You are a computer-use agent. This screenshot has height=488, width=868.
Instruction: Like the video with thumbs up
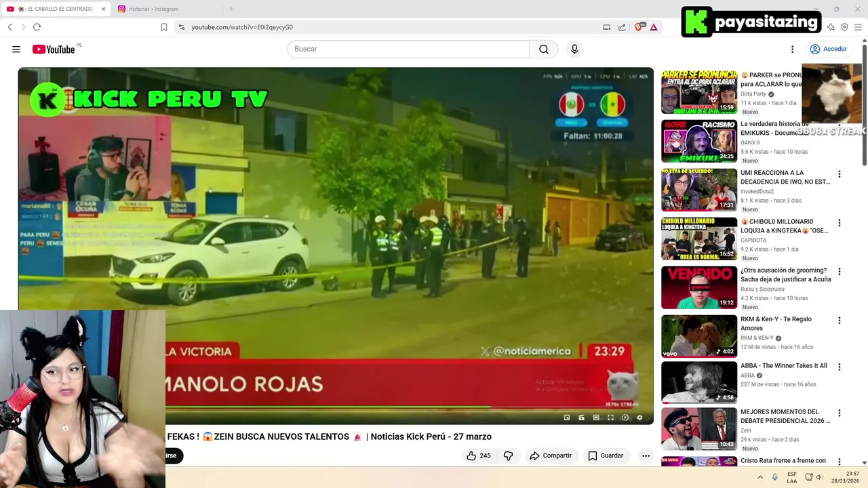click(x=478, y=455)
